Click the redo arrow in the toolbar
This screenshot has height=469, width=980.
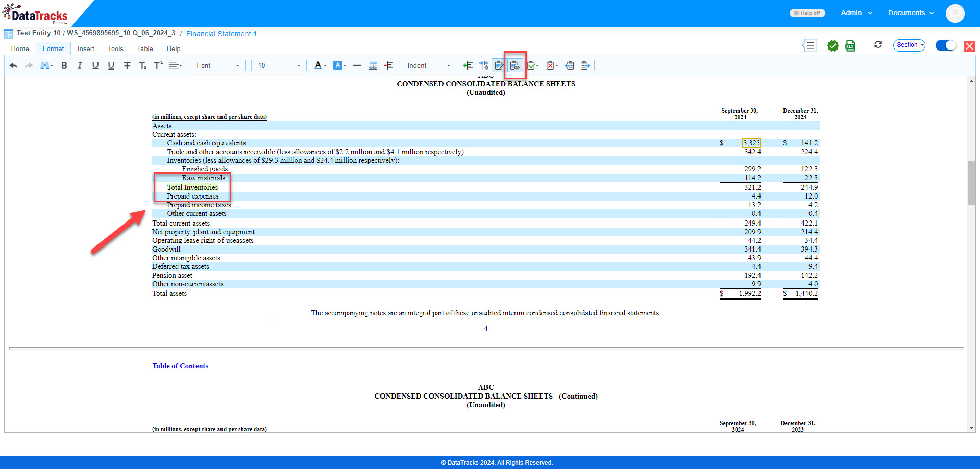pos(29,65)
